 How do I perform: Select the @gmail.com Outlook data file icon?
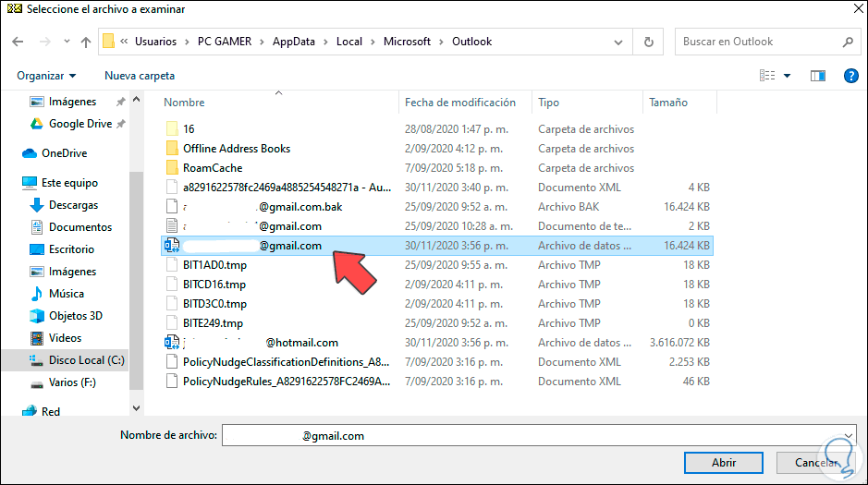[172, 245]
